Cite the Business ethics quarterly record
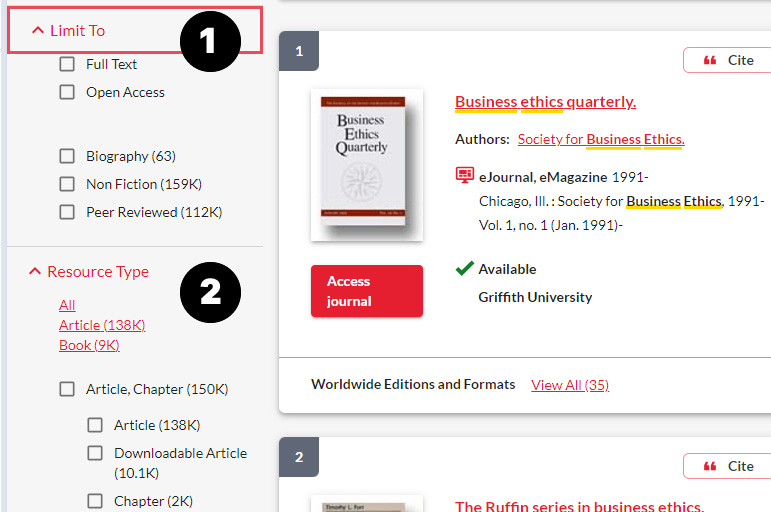The height and width of the screenshot is (512, 771). [728, 60]
